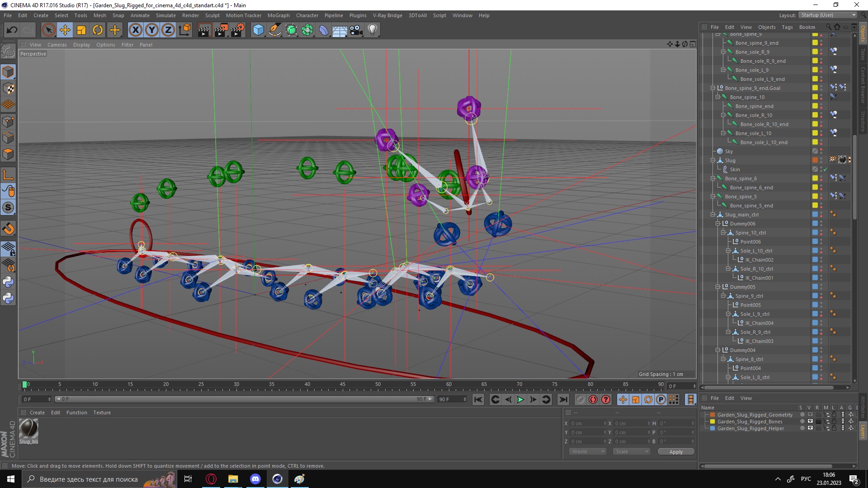Click Render View clapperboard icon
The image size is (868, 488).
(x=204, y=30)
